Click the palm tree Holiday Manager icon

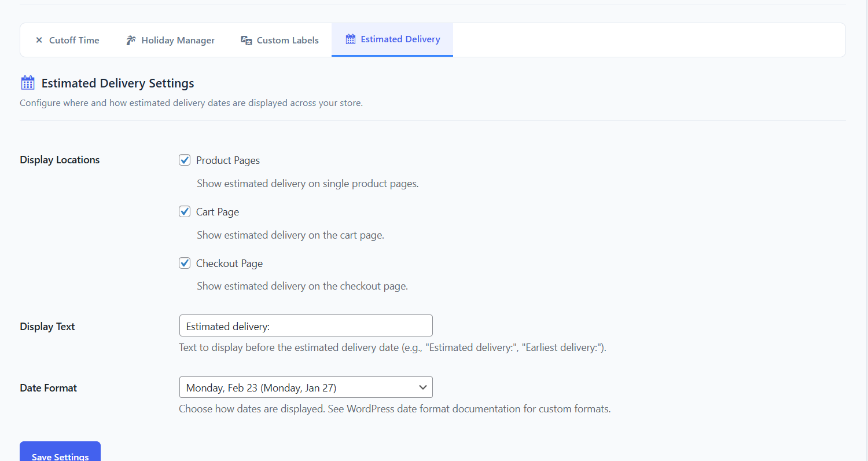click(131, 40)
